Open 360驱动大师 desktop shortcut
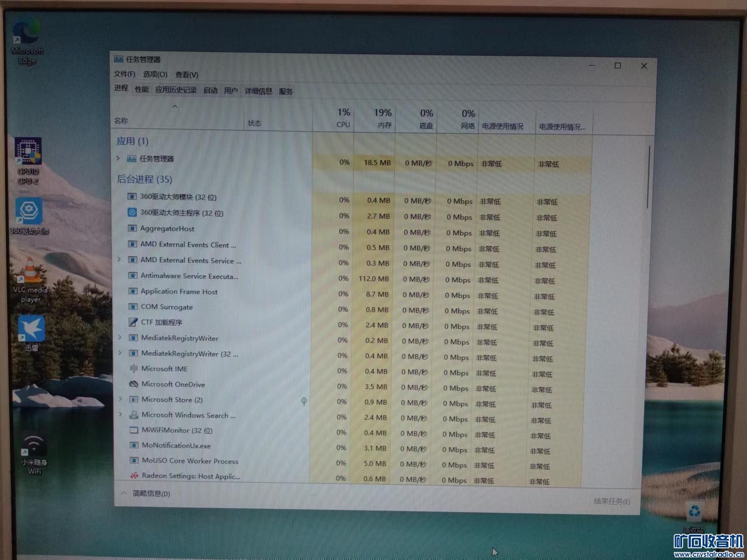The width and height of the screenshot is (747, 560). pos(29,216)
